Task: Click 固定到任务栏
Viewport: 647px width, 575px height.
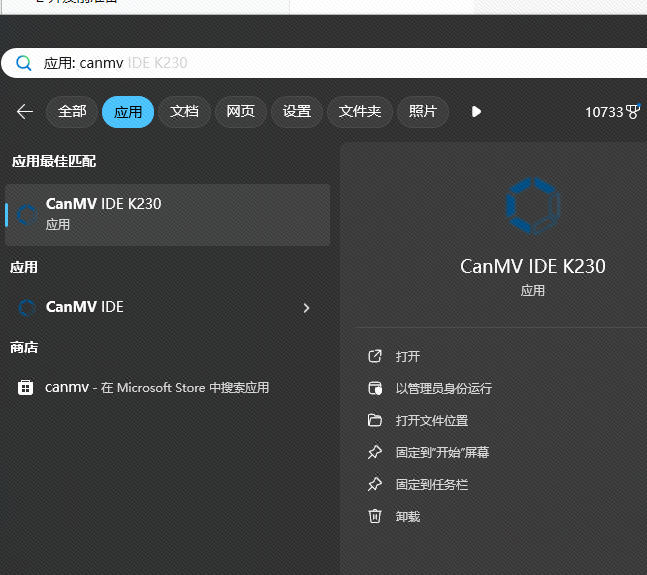Action: (x=432, y=484)
